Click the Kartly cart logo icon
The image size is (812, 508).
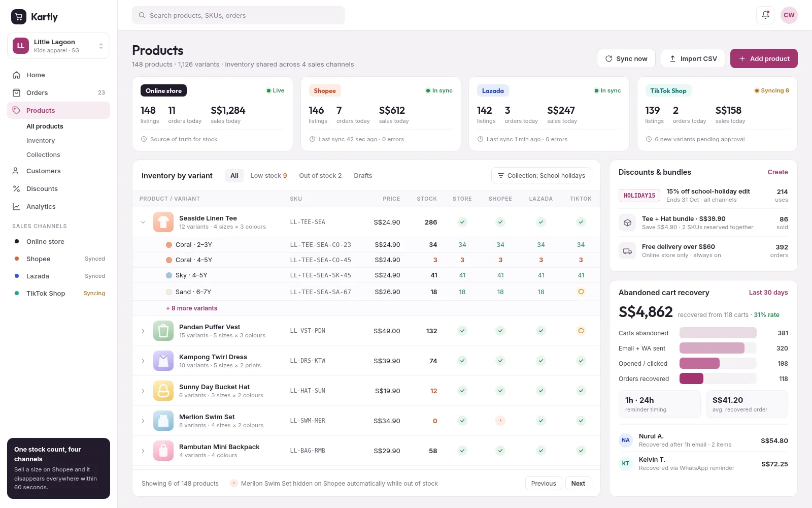point(19,17)
